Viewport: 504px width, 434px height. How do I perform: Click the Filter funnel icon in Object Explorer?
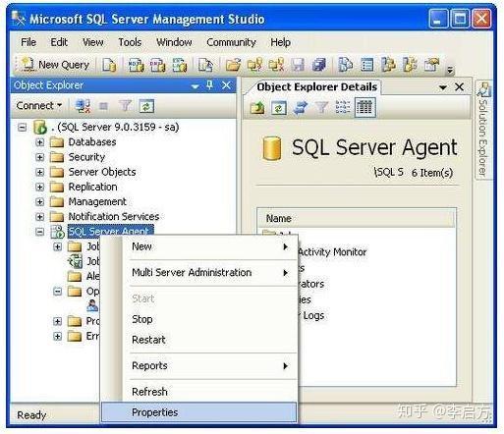point(125,106)
